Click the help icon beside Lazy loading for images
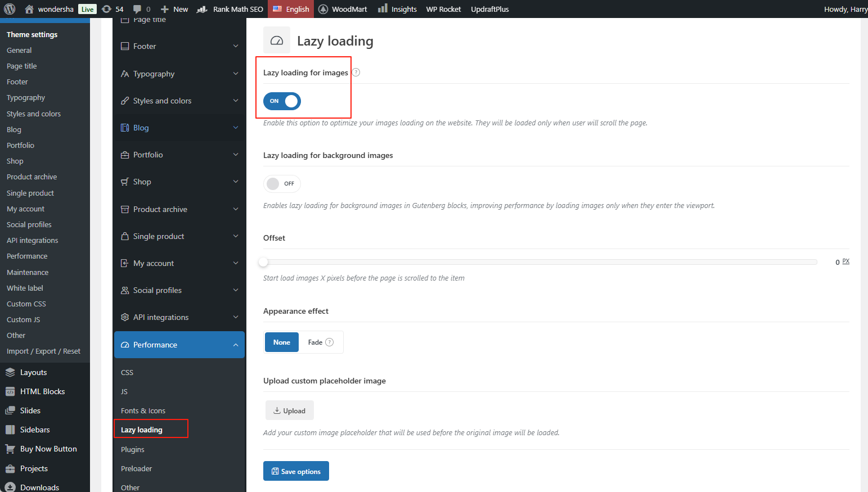 click(356, 73)
